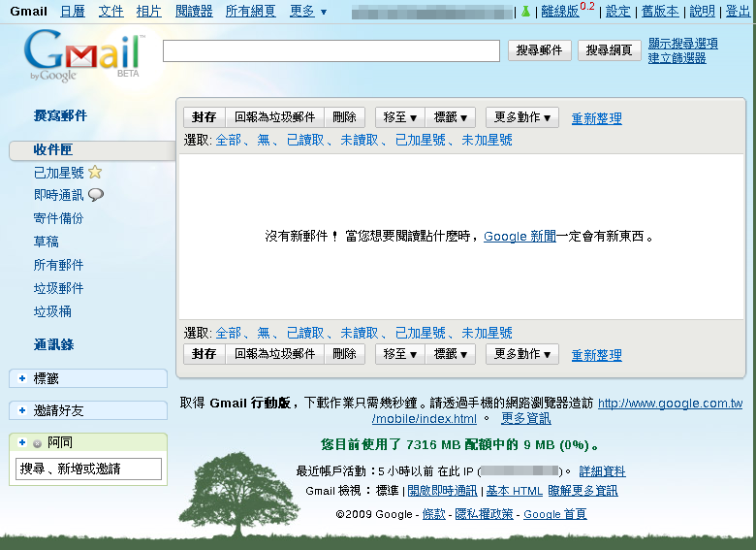Open 所有網頁 in the top navigation
756x550 pixels.
[251, 11]
